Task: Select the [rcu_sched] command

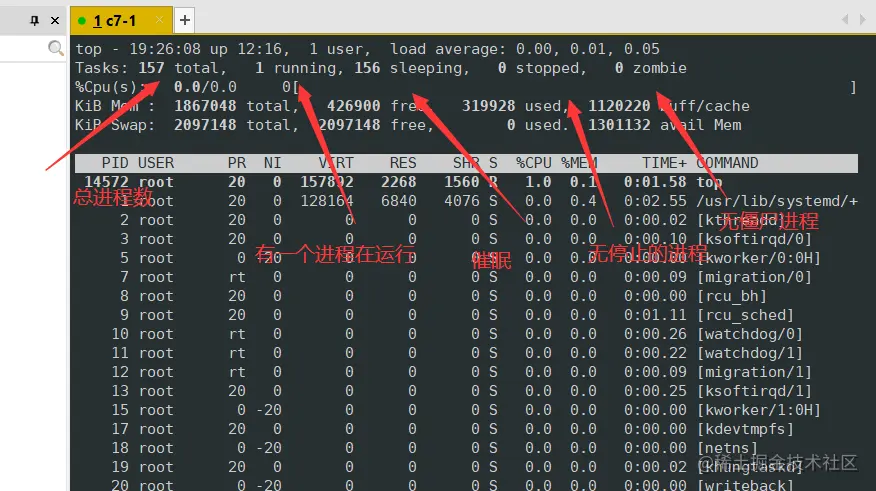Action: coord(745,315)
